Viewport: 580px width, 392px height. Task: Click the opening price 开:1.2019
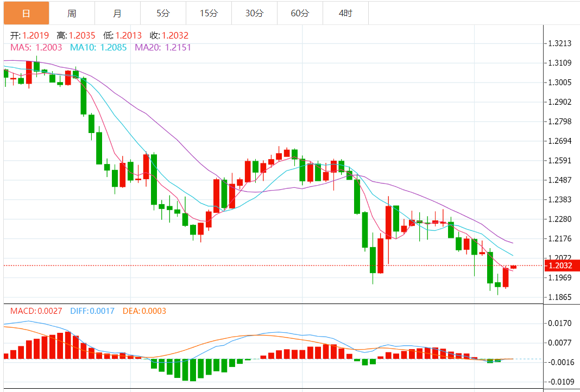tap(29, 35)
